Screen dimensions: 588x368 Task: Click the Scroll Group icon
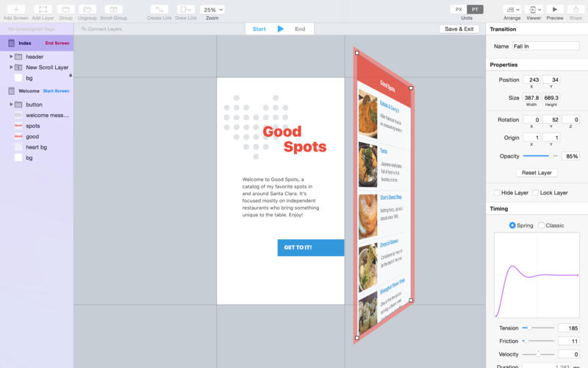[x=113, y=10]
